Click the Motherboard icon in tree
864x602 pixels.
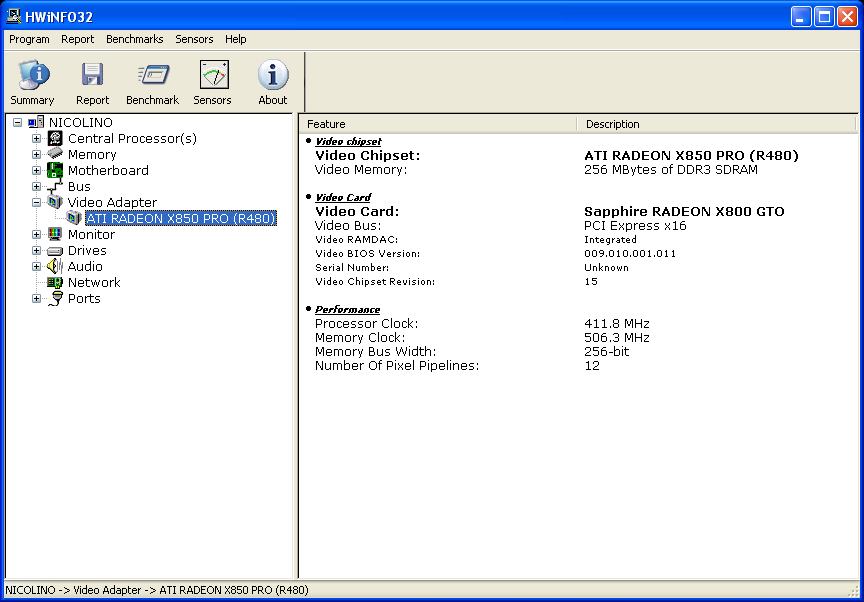[55, 170]
